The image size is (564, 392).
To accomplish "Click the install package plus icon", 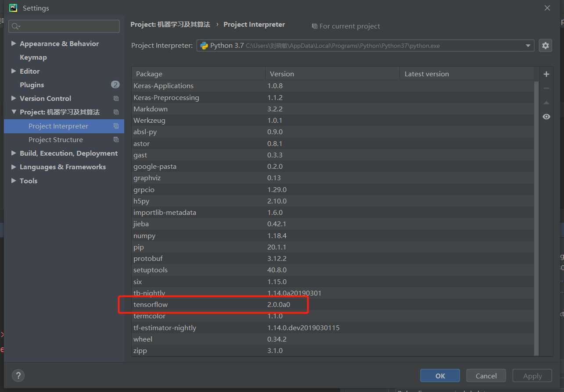I will tap(546, 74).
